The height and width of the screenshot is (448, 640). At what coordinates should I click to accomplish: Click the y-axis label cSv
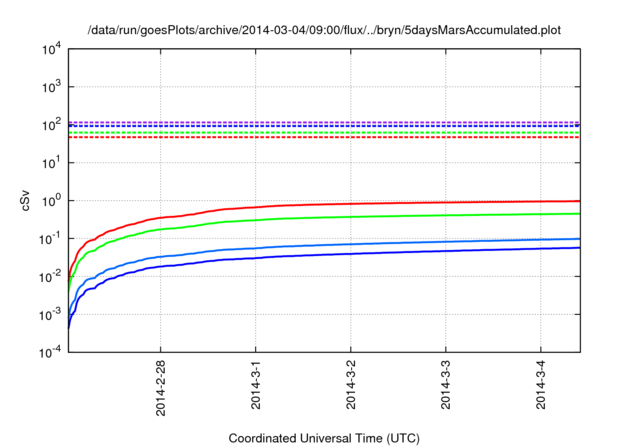tap(25, 201)
